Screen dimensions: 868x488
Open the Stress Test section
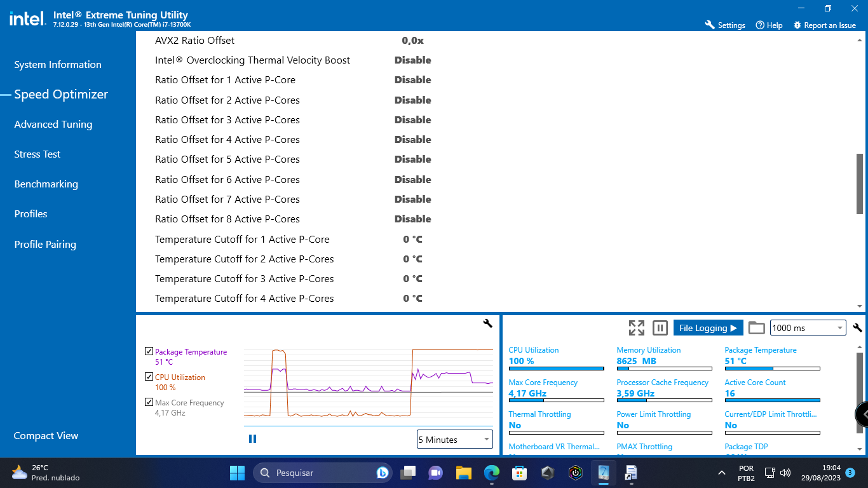(37, 154)
